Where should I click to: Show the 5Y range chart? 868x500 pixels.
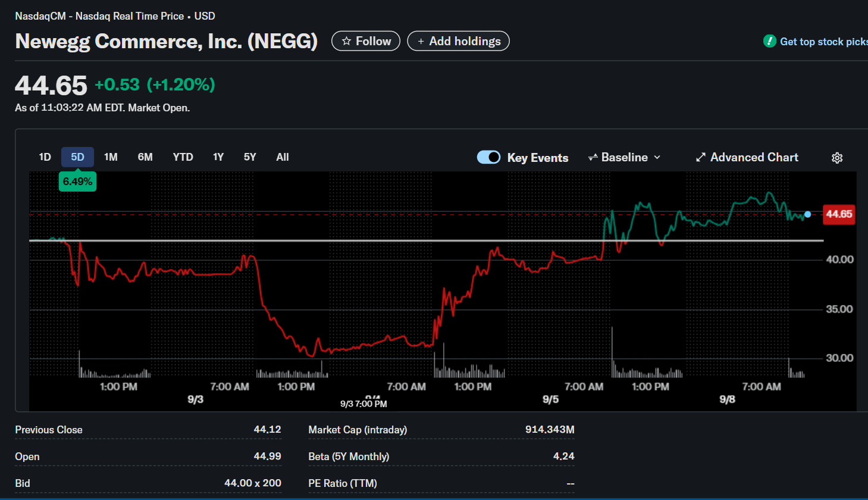[250, 157]
